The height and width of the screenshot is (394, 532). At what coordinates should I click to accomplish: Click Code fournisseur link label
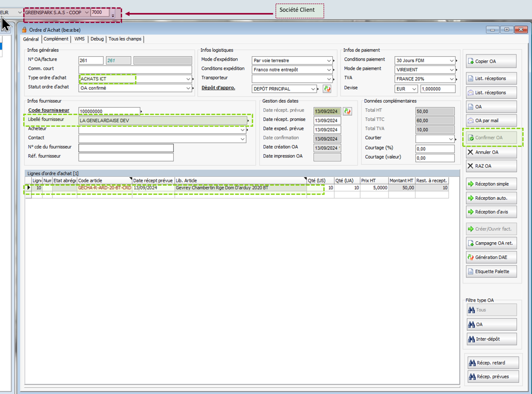49,110
